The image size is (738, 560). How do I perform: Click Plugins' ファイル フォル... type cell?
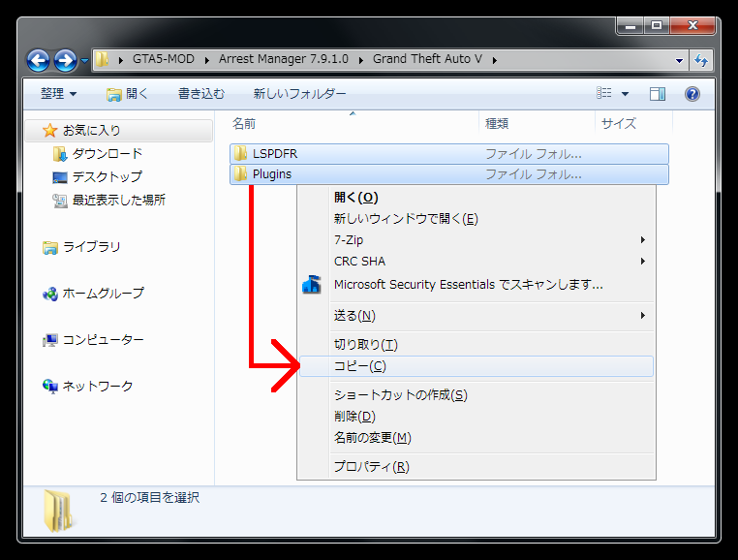pyautogui.click(x=534, y=174)
